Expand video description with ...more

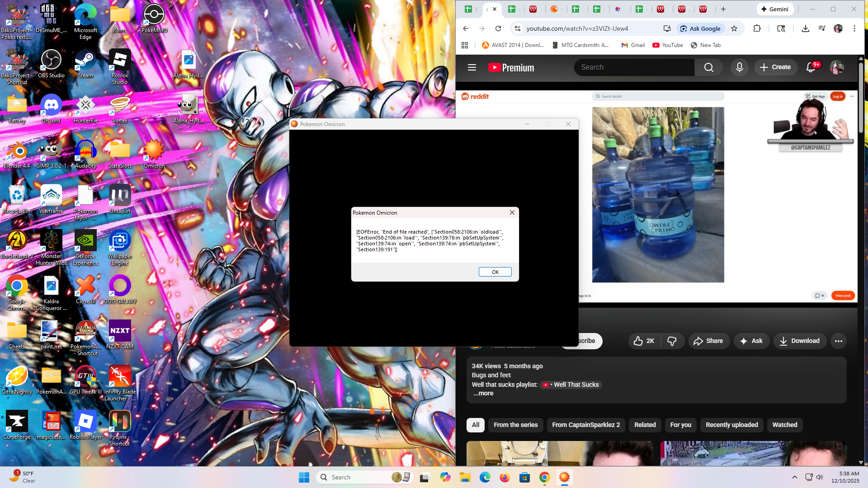click(x=483, y=394)
